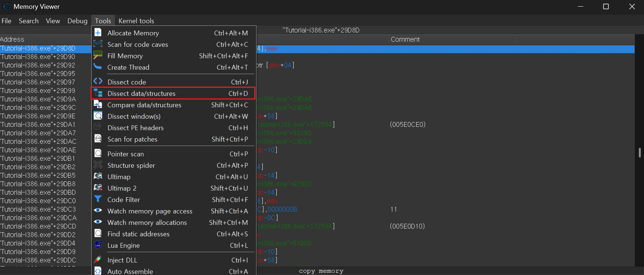Launch Structure spider from the menu

(x=131, y=166)
